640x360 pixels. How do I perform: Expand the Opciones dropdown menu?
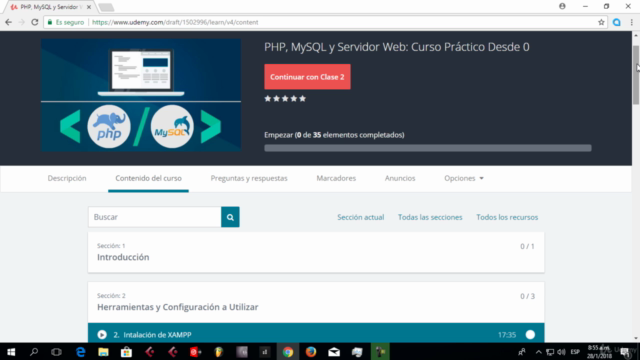464,178
